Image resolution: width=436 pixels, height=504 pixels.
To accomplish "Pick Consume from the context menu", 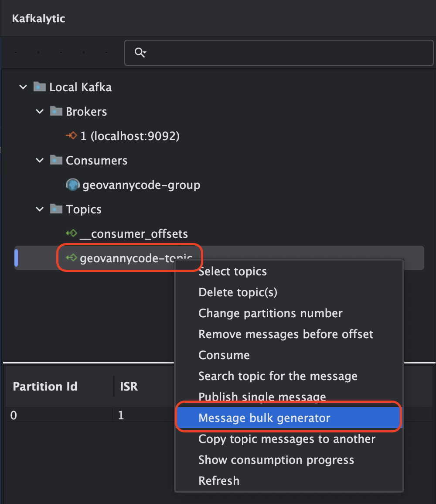I will 224,355.
